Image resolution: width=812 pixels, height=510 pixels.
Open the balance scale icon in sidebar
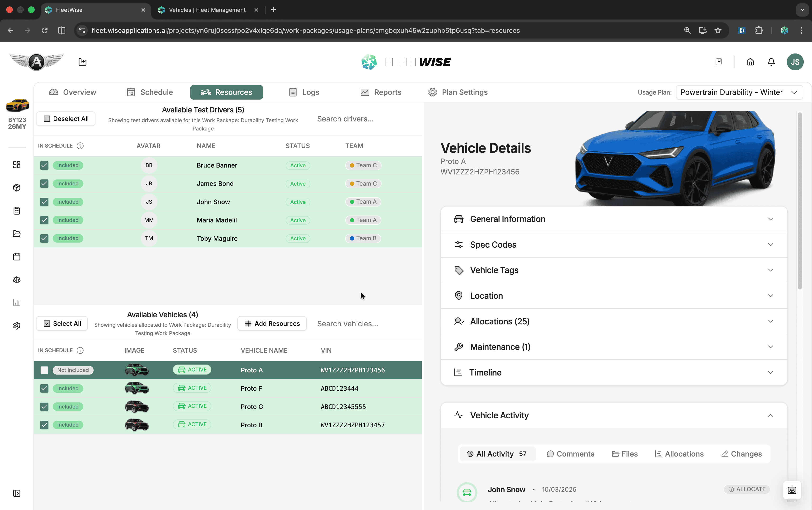pyautogui.click(x=17, y=280)
